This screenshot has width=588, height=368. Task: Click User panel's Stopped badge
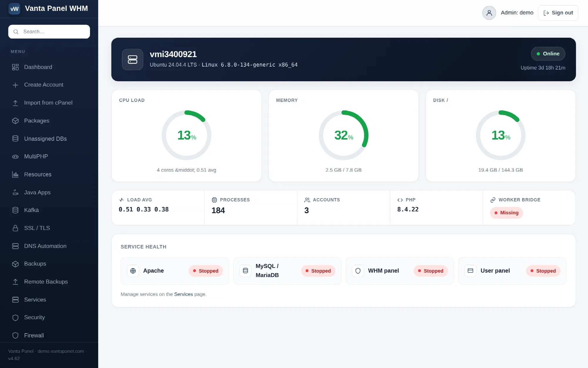[x=543, y=271]
